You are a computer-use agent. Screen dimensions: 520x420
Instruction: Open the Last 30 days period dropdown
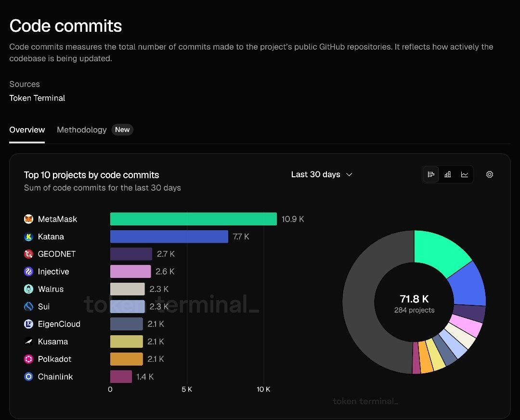[321, 174]
